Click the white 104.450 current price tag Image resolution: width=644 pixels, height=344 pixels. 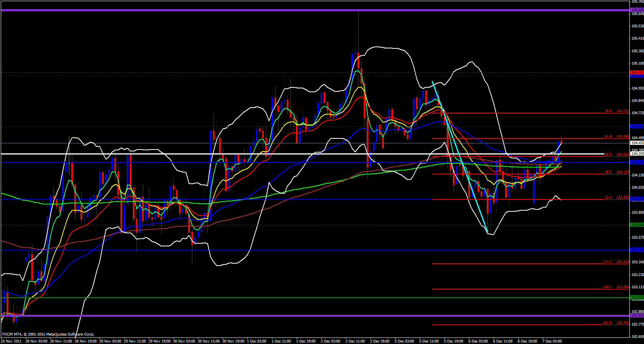pos(637,143)
